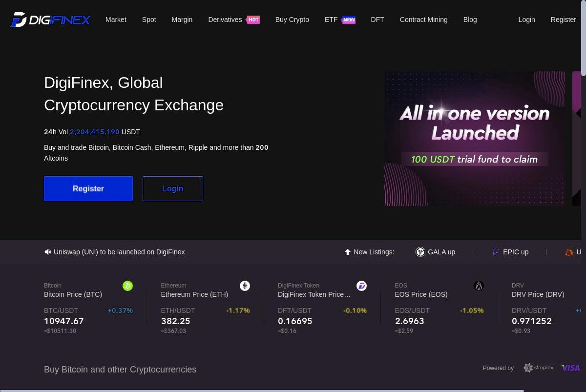Open the Spot menu item

click(149, 20)
